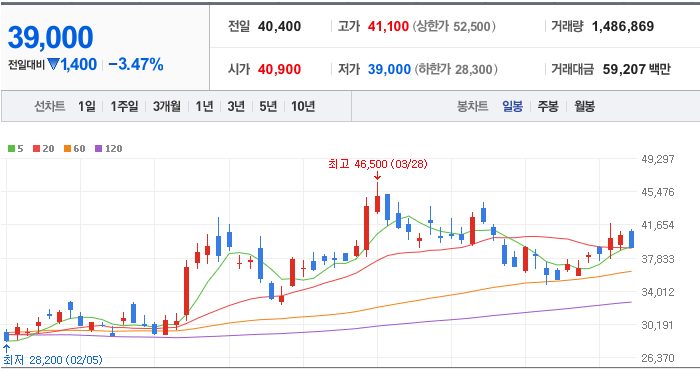Click the 거래량 label
This screenshot has width=700, height=371.
567,26
